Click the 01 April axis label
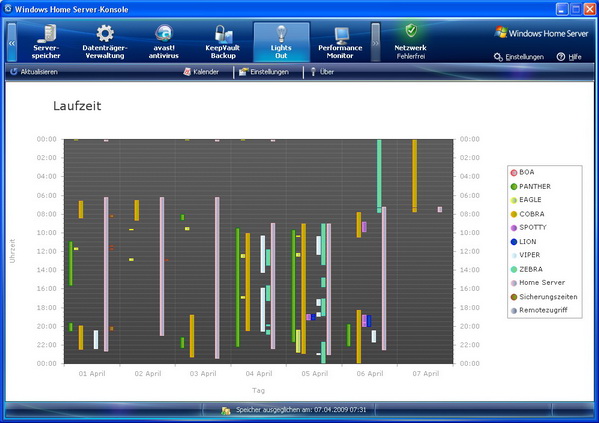599x423 pixels. 92,374
